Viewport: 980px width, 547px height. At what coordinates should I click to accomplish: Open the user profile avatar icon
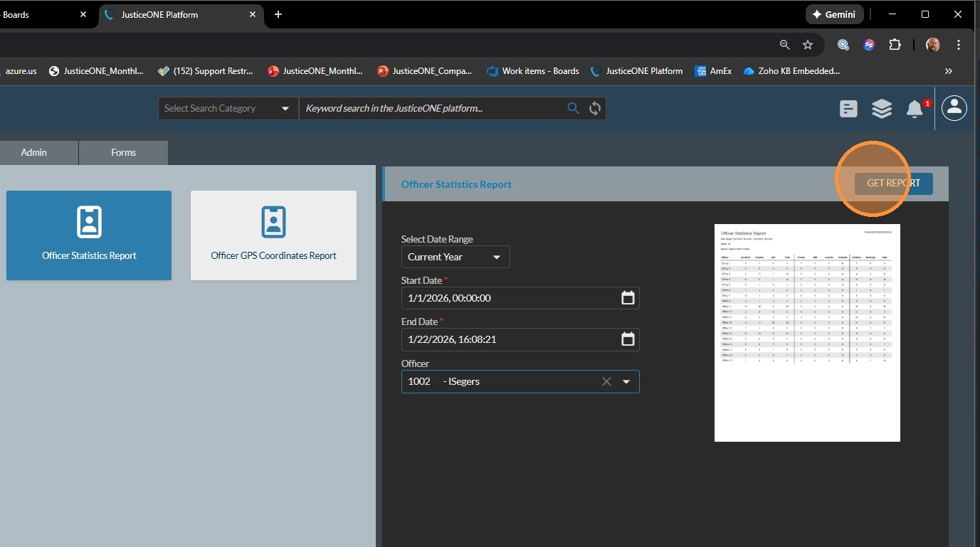coord(954,108)
